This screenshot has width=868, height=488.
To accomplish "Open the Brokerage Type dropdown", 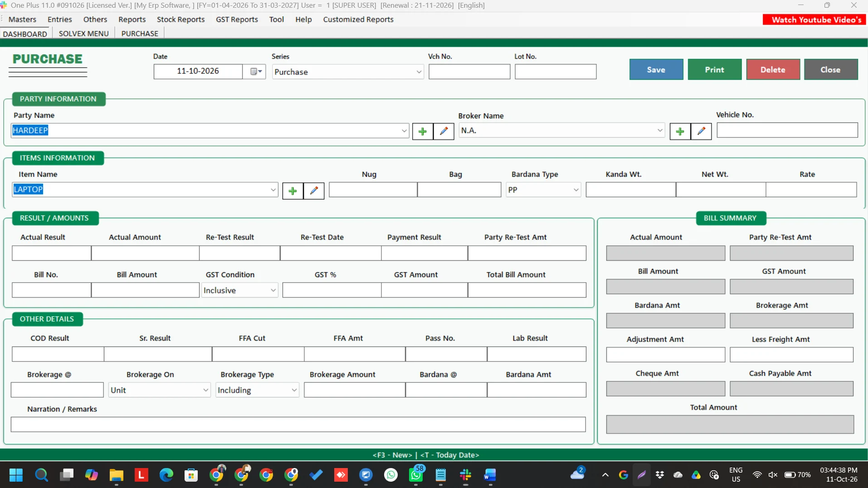I will pos(294,390).
